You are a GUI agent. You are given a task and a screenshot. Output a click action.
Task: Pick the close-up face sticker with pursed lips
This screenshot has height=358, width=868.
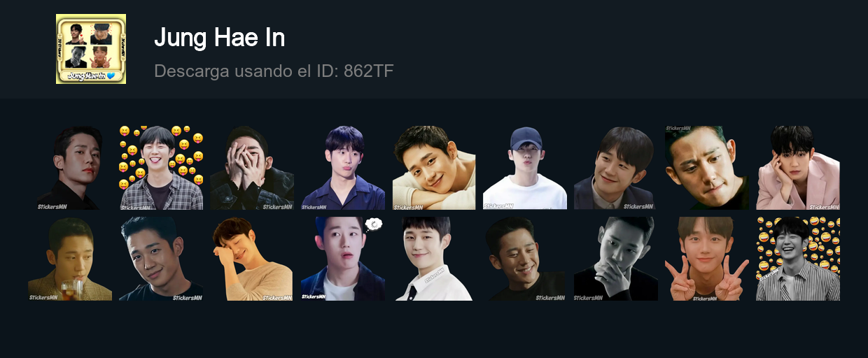pos(707,168)
